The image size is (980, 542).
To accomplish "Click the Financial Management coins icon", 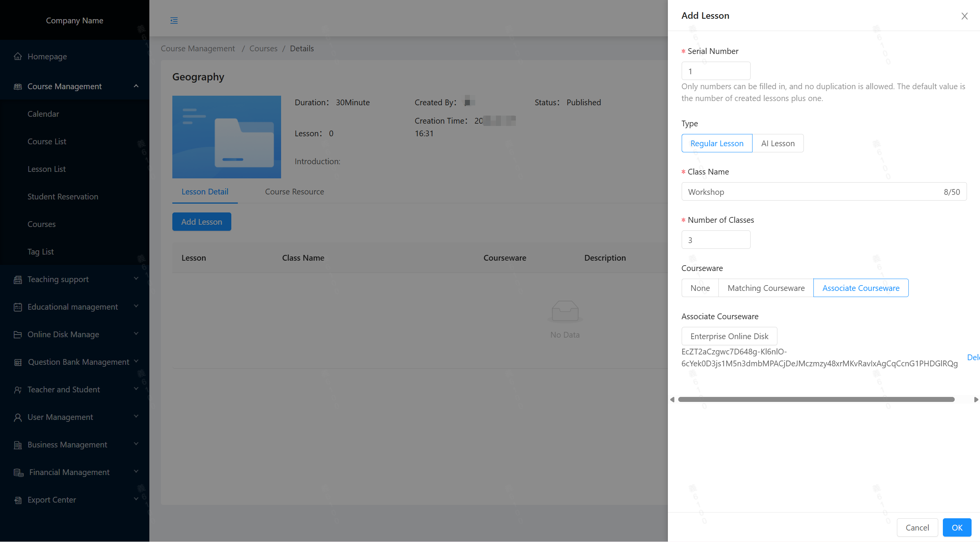I will click(x=18, y=472).
